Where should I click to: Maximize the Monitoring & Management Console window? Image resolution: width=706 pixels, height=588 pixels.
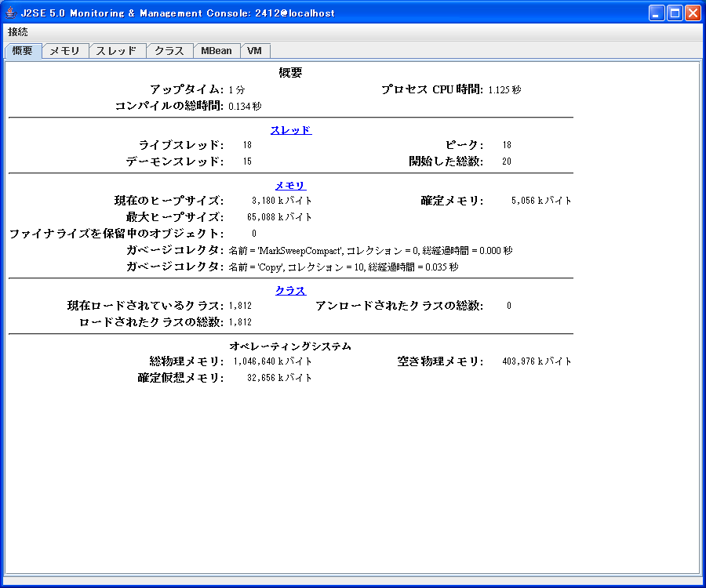675,13
